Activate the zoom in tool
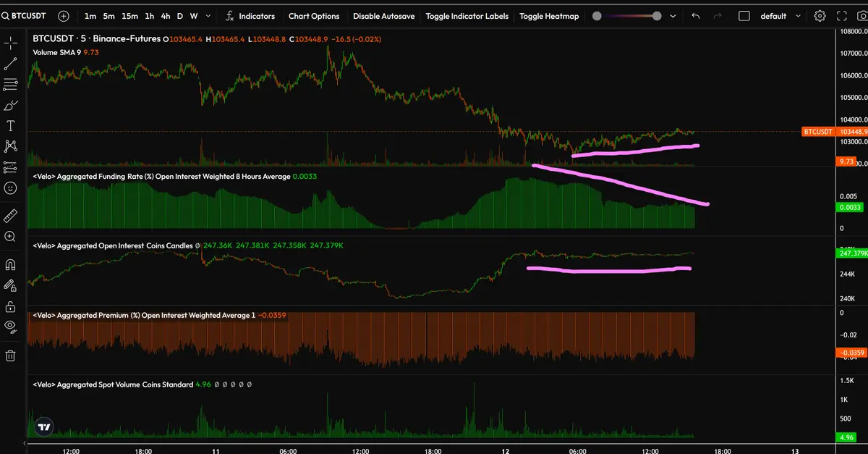The width and height of the screenshot is (868, 454). (11, 237)
